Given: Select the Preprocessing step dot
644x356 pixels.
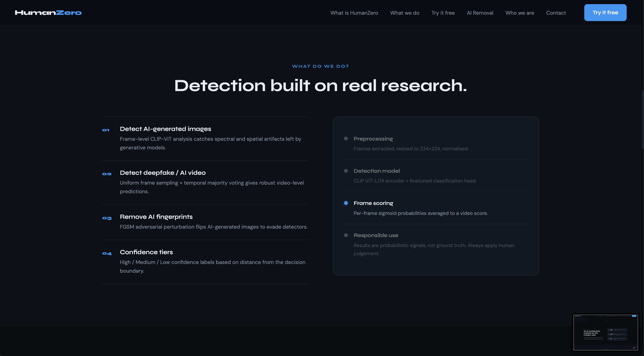Looking at the screenshot, I should pos(346,138).
